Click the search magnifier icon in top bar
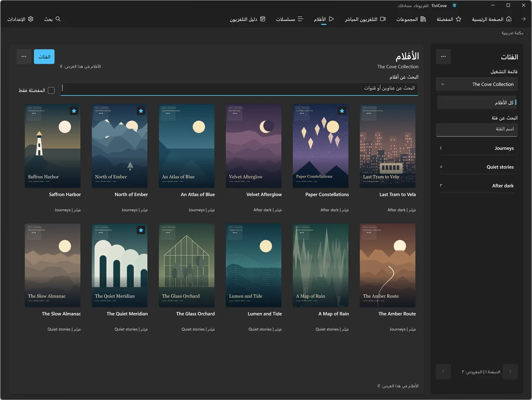Image resolution: width=532 pixels, height=400 pixels. click(58, 19)
